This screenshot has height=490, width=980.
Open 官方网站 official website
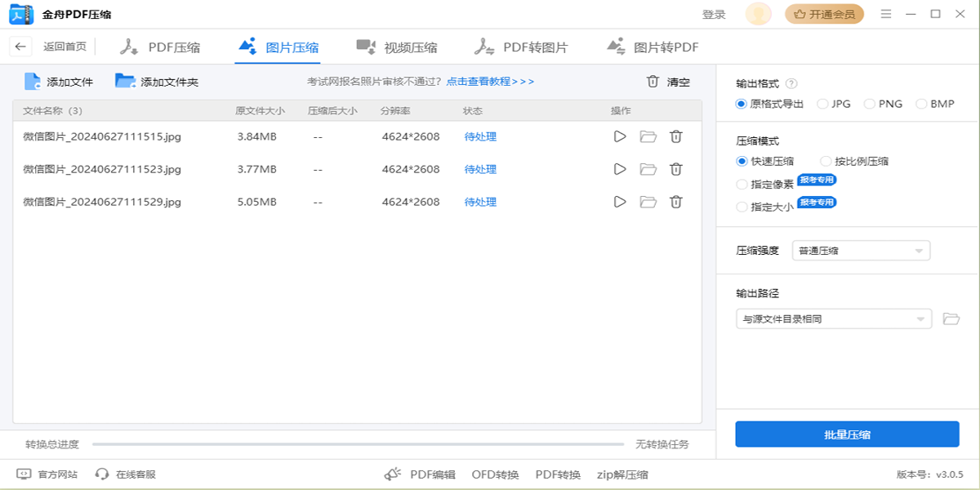click(x=47, y=474)
